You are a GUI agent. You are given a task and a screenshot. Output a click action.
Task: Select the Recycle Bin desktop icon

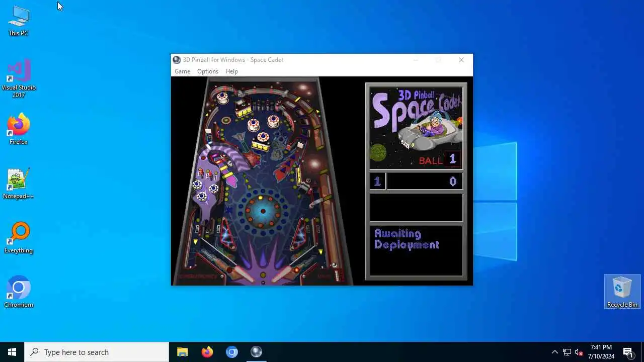tap(622, 292)
